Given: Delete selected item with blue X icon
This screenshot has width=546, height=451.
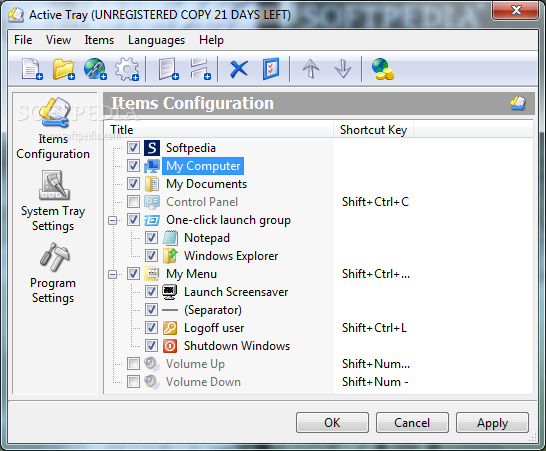Looking at the screenshot, I should 239,69.
